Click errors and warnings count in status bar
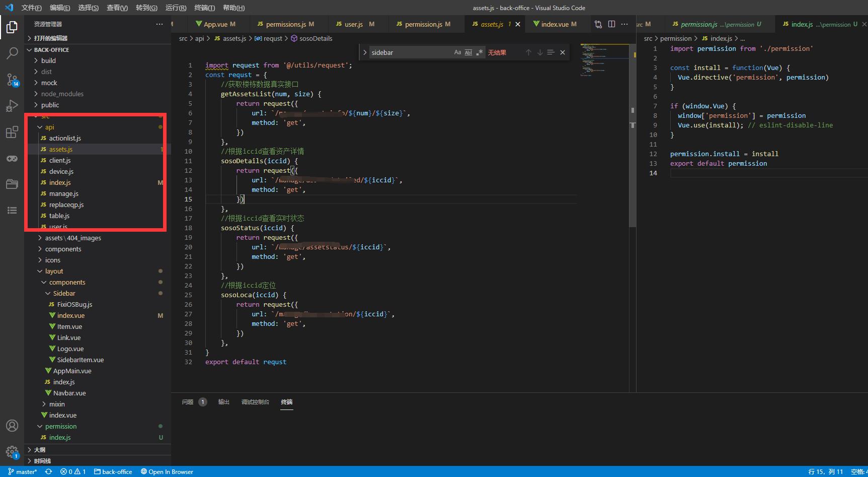Viewport: 868px width, 477px height. (x=73, y=471)
